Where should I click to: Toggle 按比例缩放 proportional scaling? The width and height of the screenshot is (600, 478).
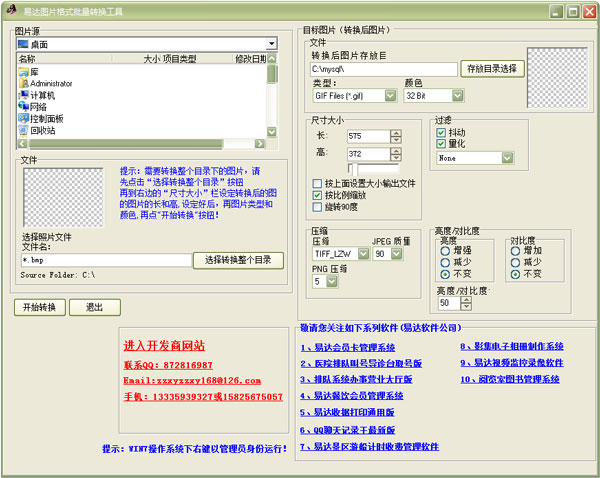[317, 195]
